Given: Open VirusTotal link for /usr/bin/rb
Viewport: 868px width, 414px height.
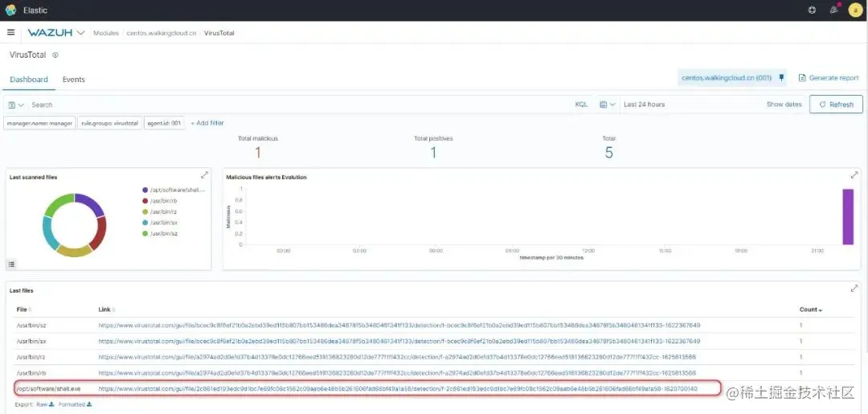Looking at the screenshot, I should [x=397, y=373].
